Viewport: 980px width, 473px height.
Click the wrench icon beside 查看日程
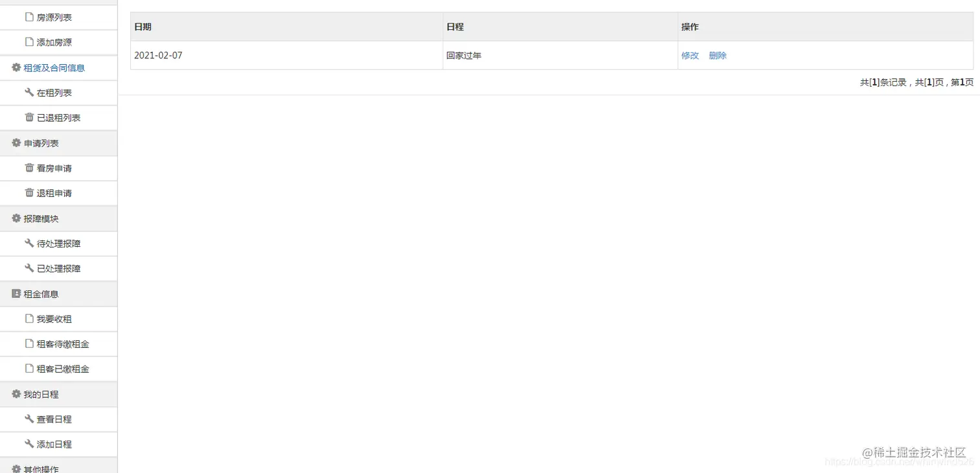29,419
